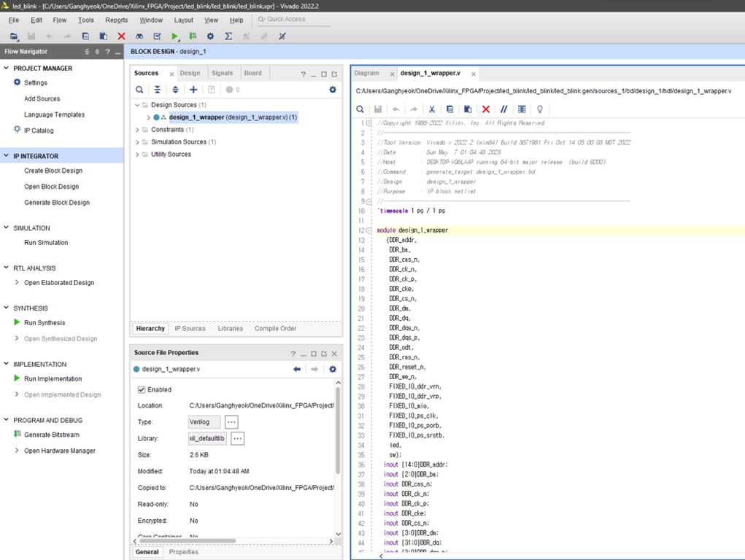The width and height of the screenshot is (745, 560).
Task: Click the green Run Synthesis arrow in main toolbar
Action: pyautogui.click(x=175, y=36)
